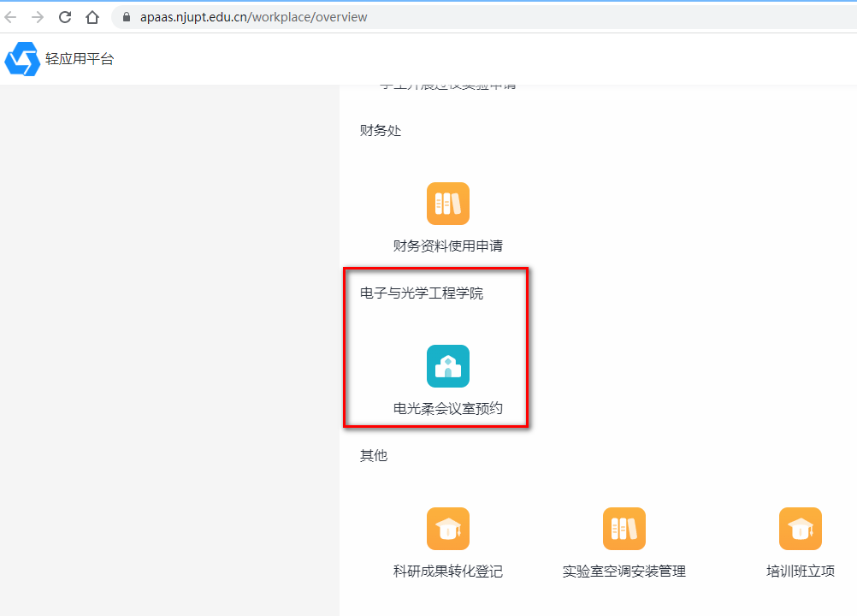
Task: Open the 电光柔会议室预约 teal building icon
Action: point(448,366)
